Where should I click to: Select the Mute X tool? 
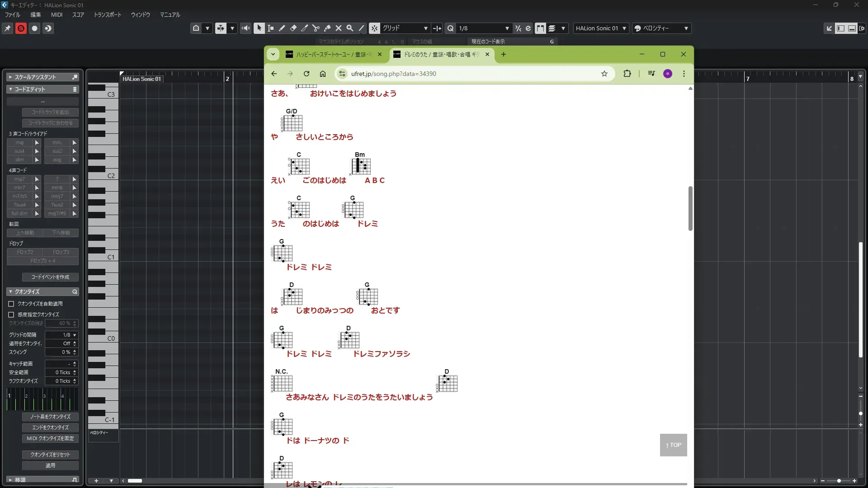pyautogui.click(x=339, y=28)
